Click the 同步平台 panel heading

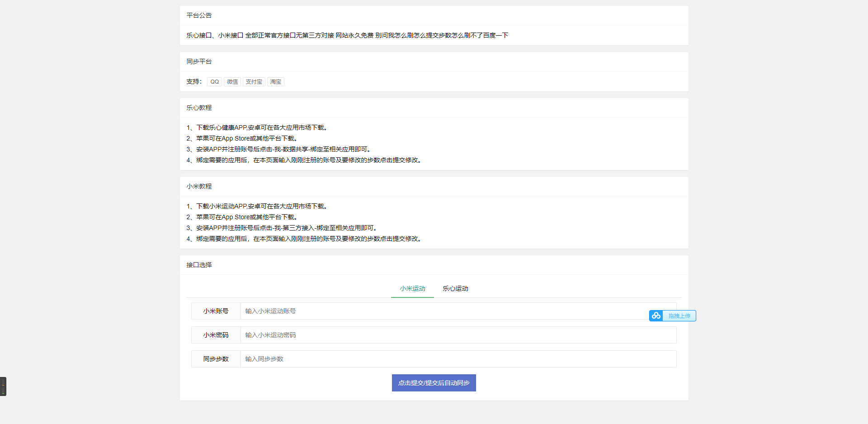[199, 61]
